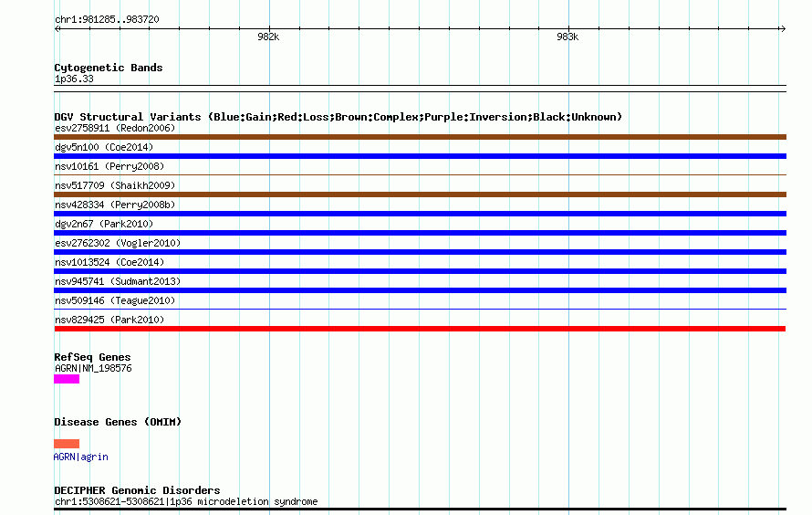Click the dgv2n67 (Park2010) label
The width and height of the screenshot is (812, 515).
click(104, 224)
